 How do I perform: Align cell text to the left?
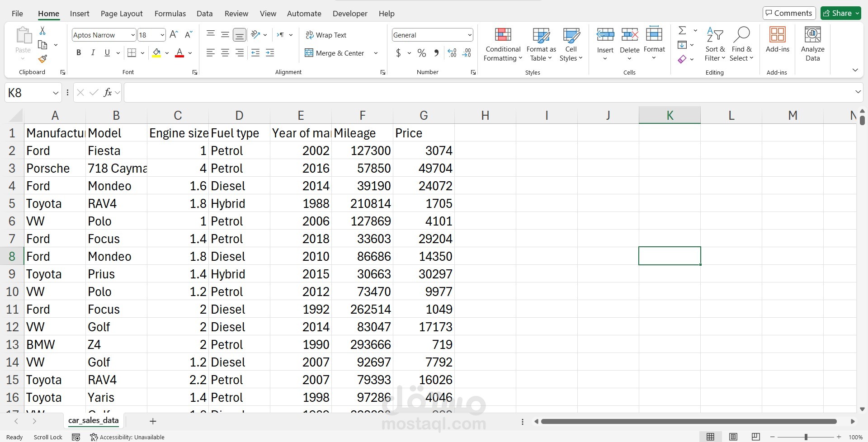211,53
